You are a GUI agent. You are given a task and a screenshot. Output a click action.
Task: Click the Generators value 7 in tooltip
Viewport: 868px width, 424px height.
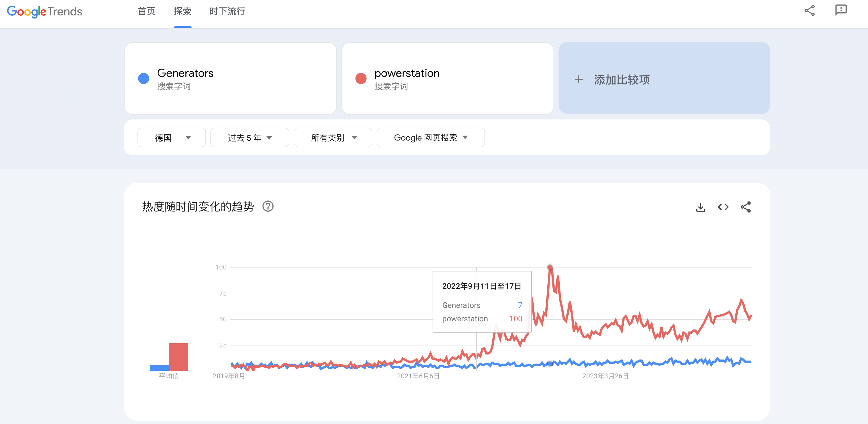[x=520, y=305]
